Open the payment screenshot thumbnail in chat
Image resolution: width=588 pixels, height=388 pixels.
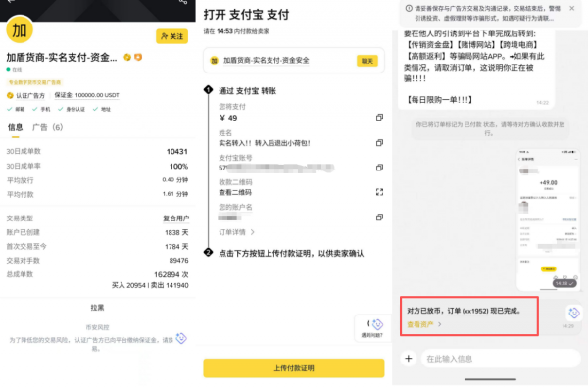[x=548, y=220]
